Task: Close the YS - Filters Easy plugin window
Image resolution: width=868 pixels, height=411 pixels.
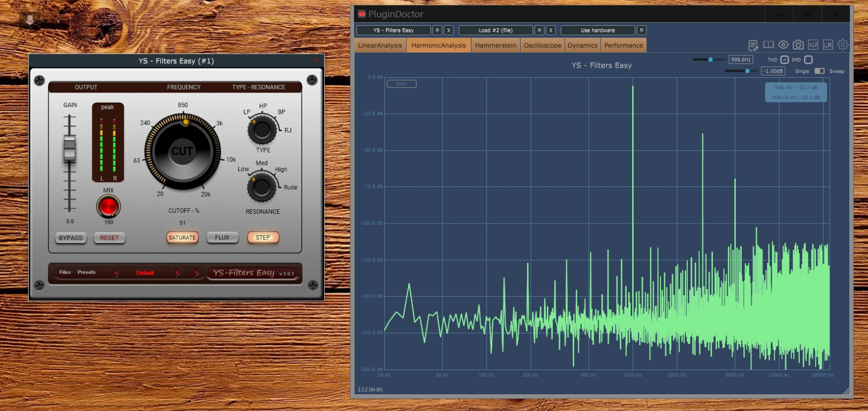Action: click(x=316, y=61)
